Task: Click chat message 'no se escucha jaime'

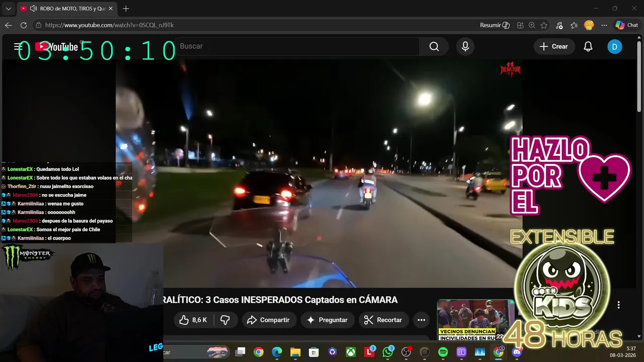Action: (x=63, y=195)
